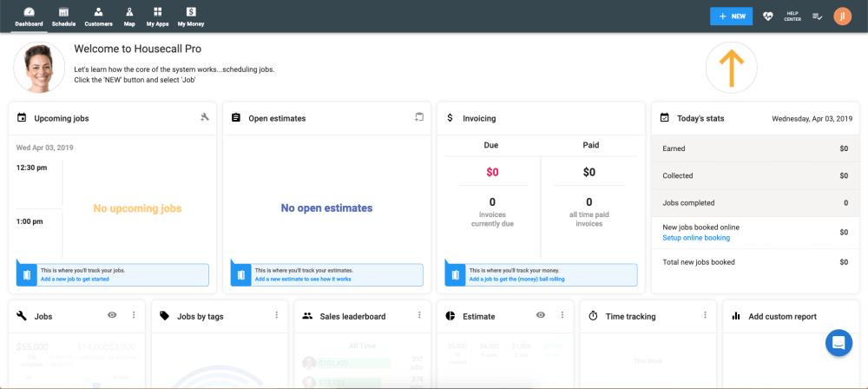Open Sales leaderboard three-dot menu
Screen dimensions: 868x389
pos(419,314)
